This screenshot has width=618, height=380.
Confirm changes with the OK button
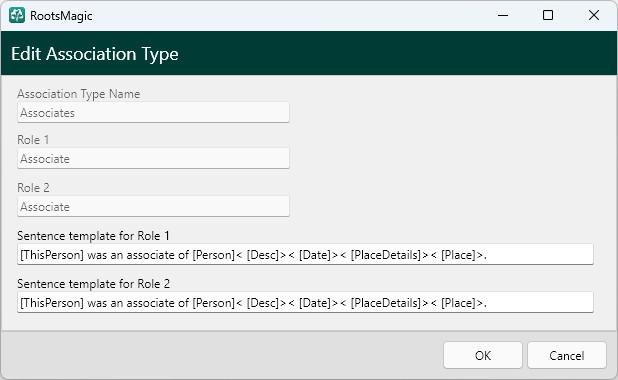point(483,356)
